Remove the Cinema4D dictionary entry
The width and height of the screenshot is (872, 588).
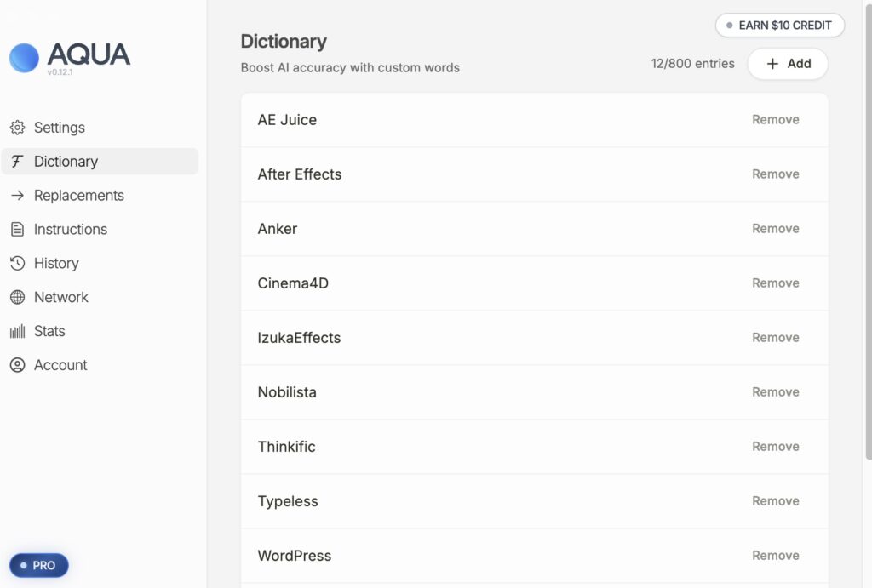[775, 283]
